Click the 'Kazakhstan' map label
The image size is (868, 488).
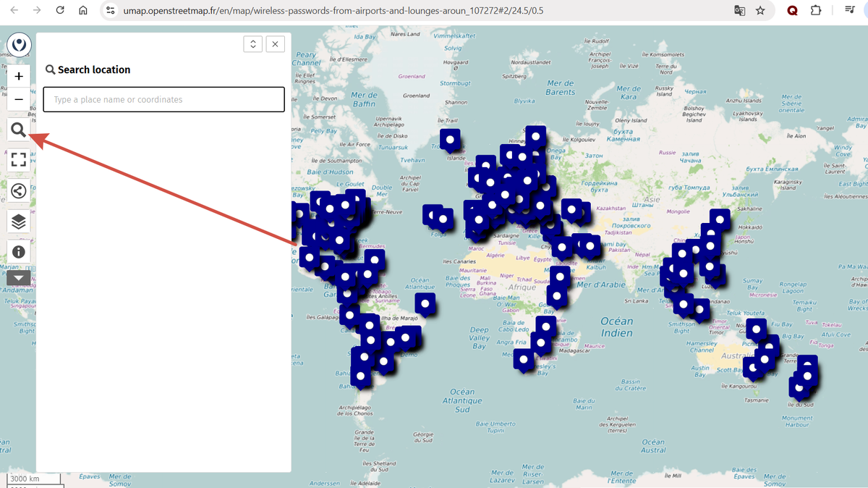click(x=611, y=208)
